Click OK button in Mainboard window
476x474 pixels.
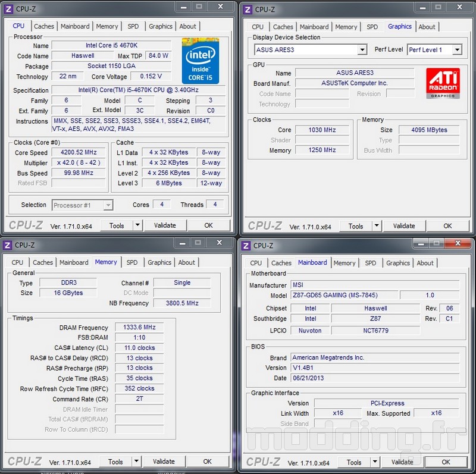point(446,462)
